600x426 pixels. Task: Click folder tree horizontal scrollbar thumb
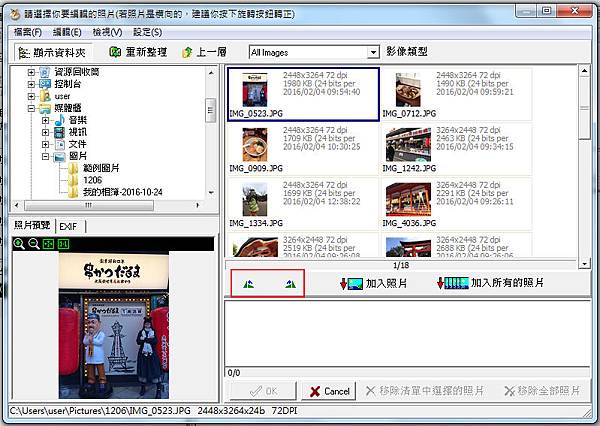(89, 205)
